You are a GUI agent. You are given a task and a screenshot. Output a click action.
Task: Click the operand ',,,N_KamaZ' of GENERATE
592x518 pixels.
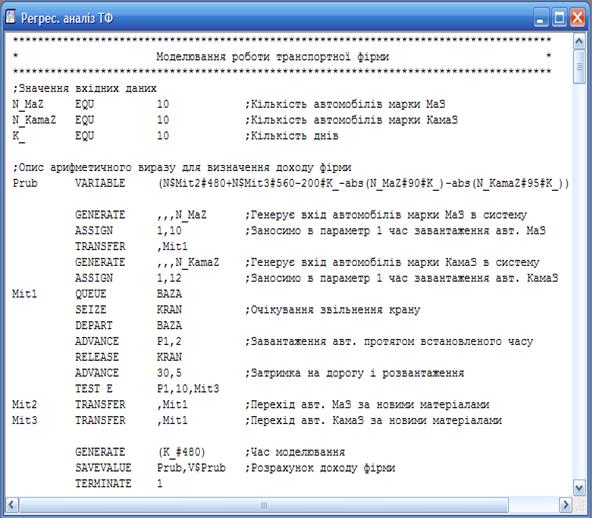point(188,262)
